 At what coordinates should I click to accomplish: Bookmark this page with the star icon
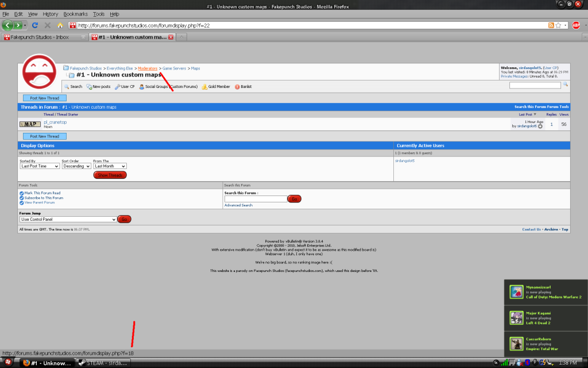click(558, 25)
